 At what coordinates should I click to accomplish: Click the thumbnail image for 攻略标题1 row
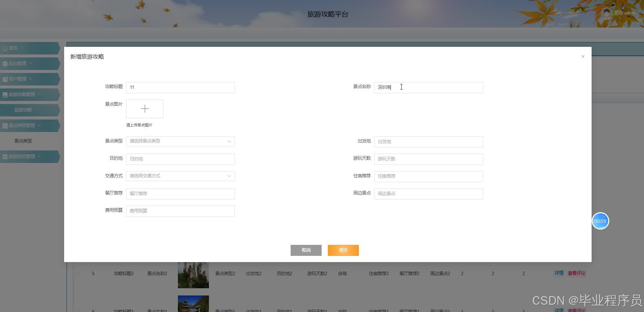pyautogui.click(x=193, y=304)
